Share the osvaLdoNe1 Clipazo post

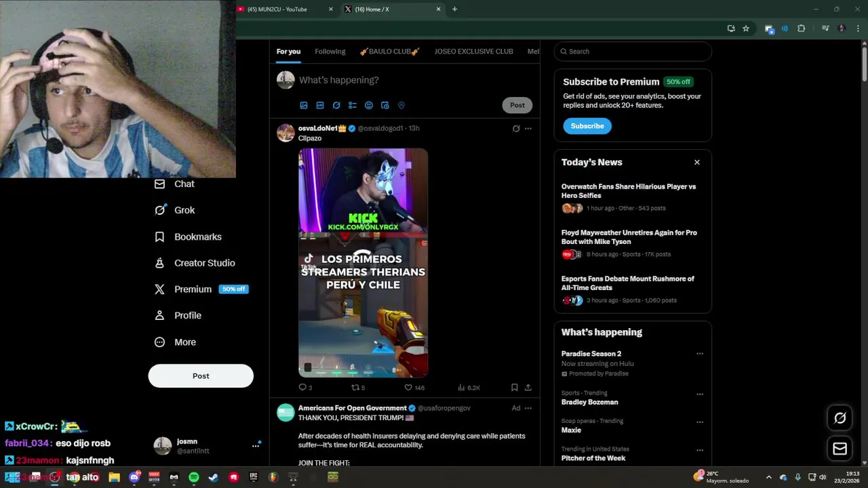528,388
